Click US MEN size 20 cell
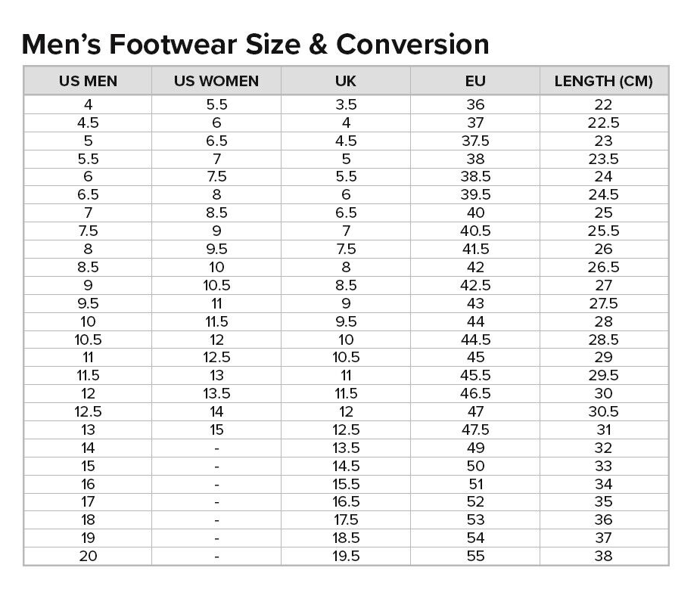Screen dimensions: 700x611 point(88,556)
